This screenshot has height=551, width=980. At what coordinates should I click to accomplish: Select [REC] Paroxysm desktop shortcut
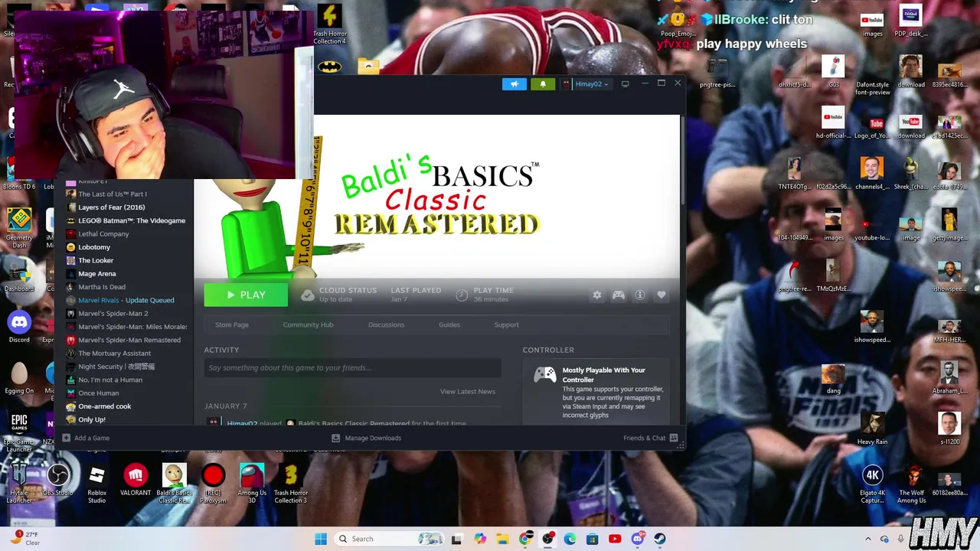[213, 484]
